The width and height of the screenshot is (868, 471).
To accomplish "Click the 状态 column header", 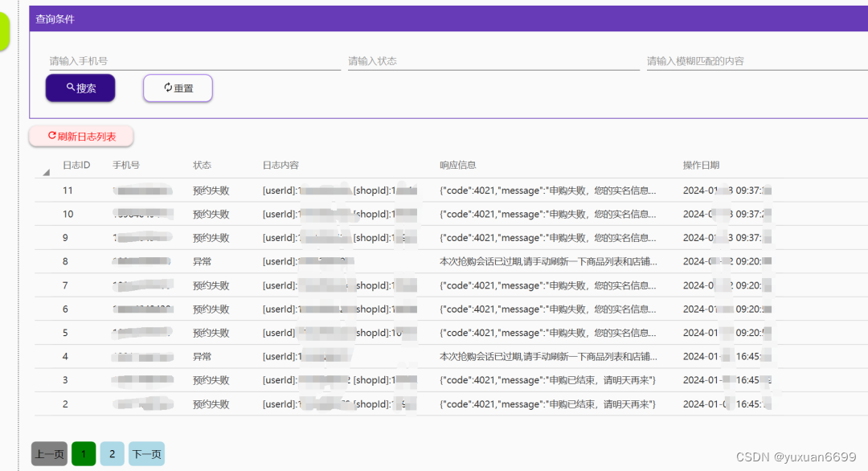I will coord(202,165).
